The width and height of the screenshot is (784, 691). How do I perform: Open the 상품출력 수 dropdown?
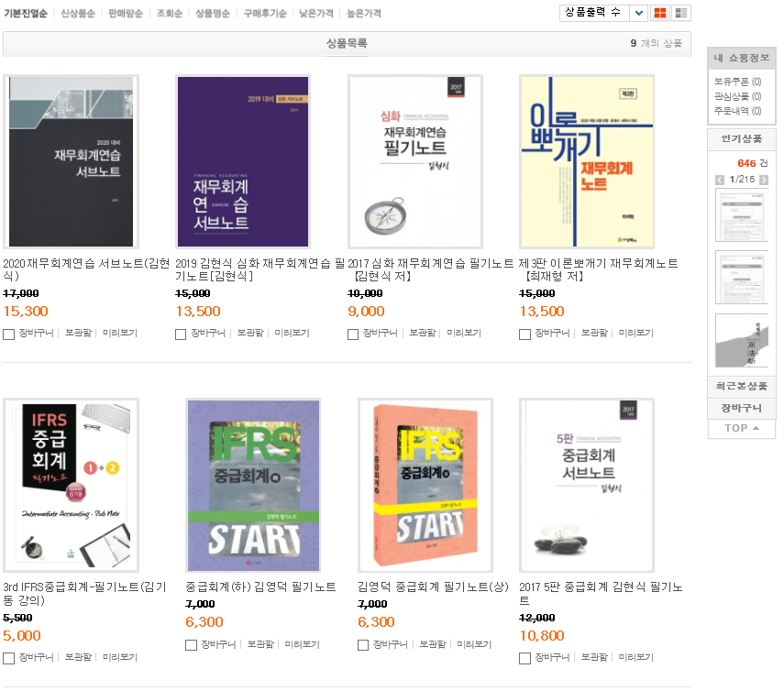pyautogui.click(x=603, y=13)
